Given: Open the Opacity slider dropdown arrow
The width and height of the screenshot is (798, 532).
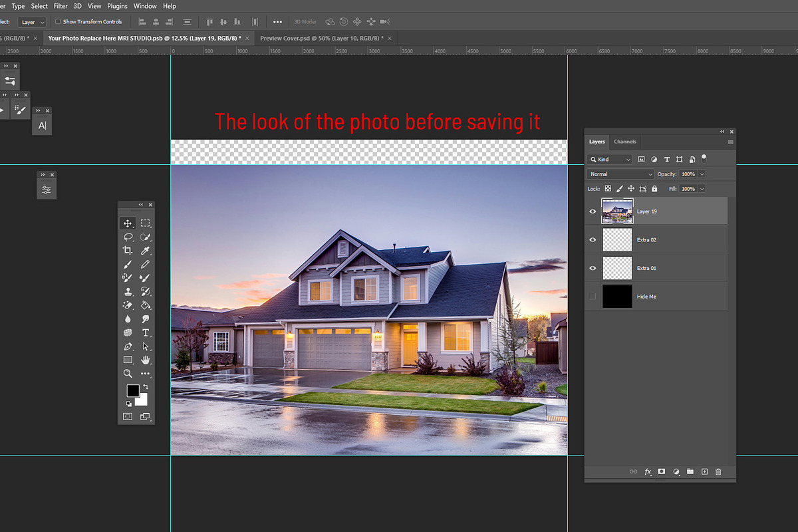Looking at the screenshot, I should point(702,174).
